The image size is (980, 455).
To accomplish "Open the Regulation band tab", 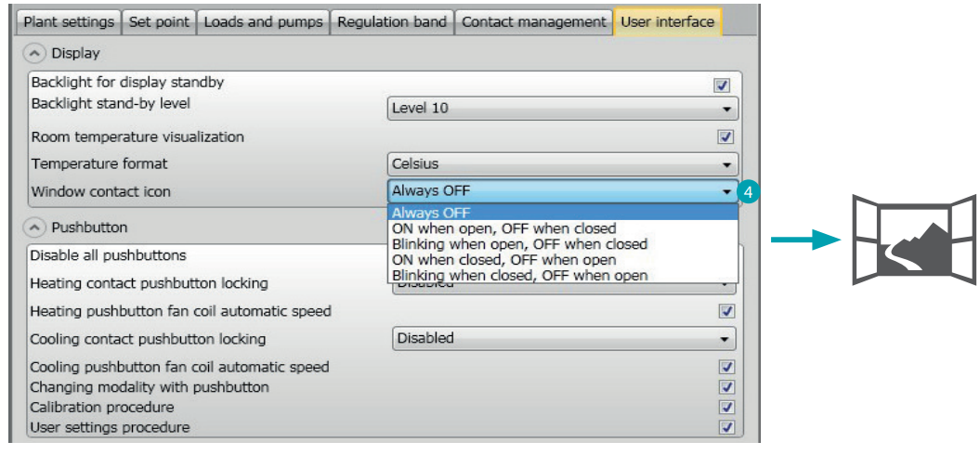I will tap(392, 22).
